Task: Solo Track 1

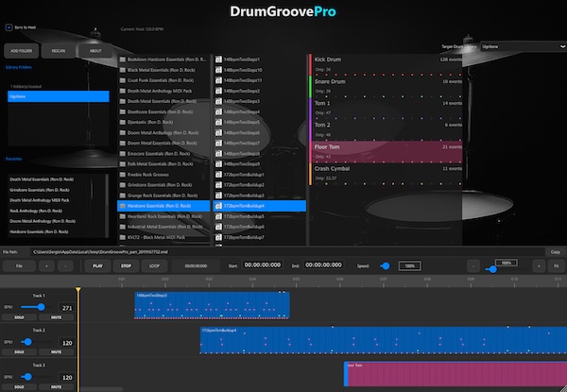Action: coord(19,317)
